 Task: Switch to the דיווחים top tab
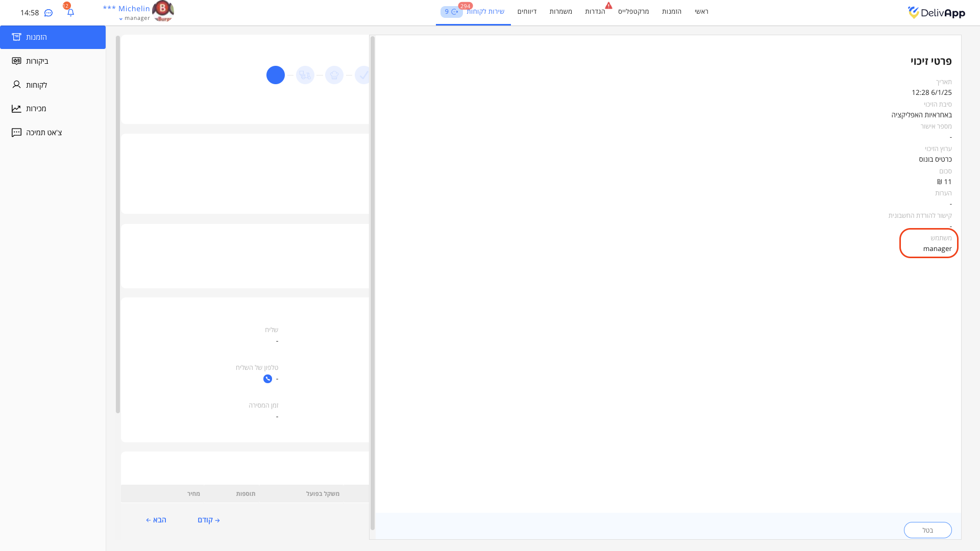pyautogui.click(x=527, y=11)
